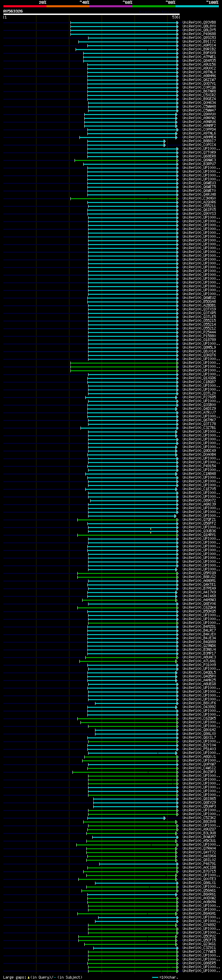Screen dimensions: 222x980
Task: Click label UniRef100_A8UEG8
Action: [199, 684]
